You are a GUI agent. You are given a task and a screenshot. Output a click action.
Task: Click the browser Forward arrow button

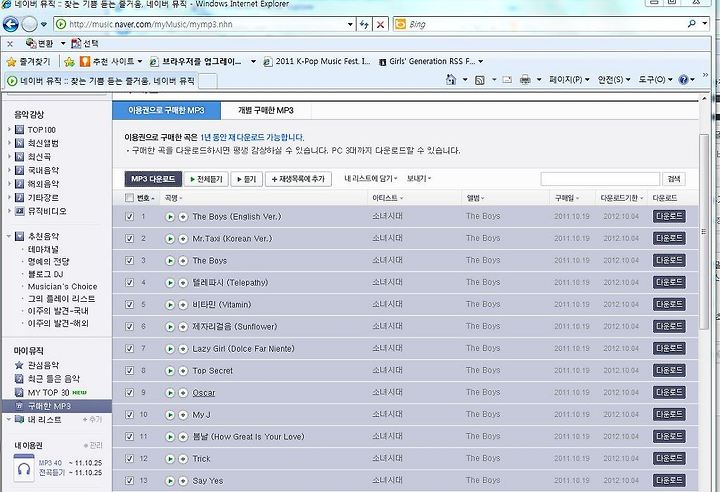pos(29,24)
